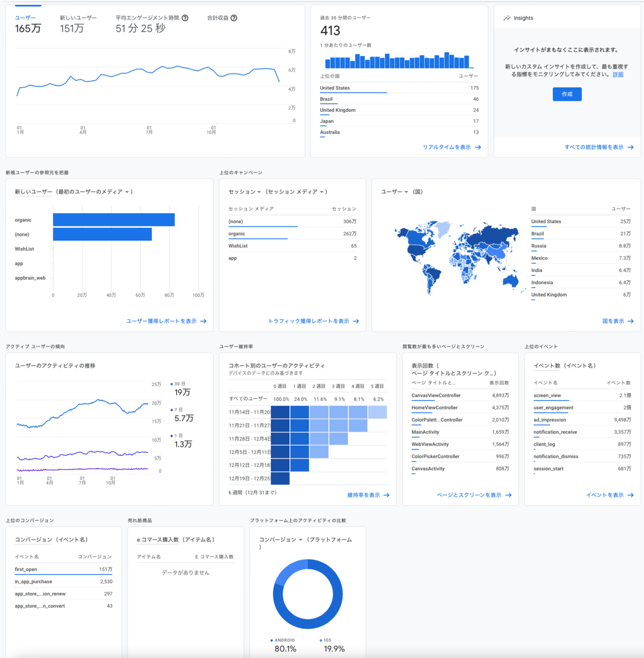This screenshot has height=658, width=644.
Task: Click Indonesia row in users by country
Action: [x=581, y=283]
